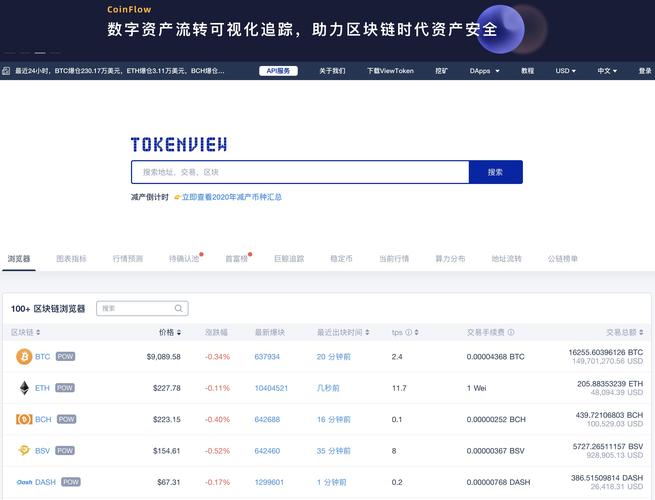Open BCH latest block 642688
The image size is (655, 500).
[x=267, y=419]
